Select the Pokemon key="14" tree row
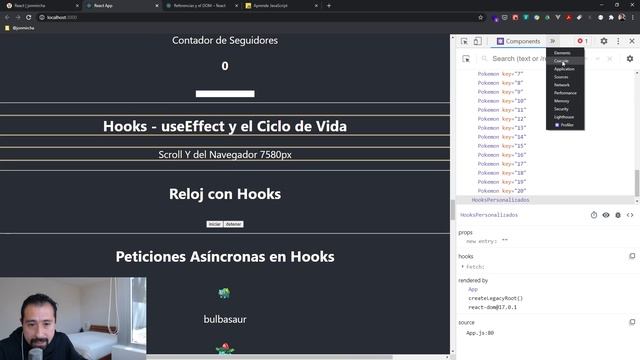The height and width of the screenshot is (360, 640). pos(502,137)
